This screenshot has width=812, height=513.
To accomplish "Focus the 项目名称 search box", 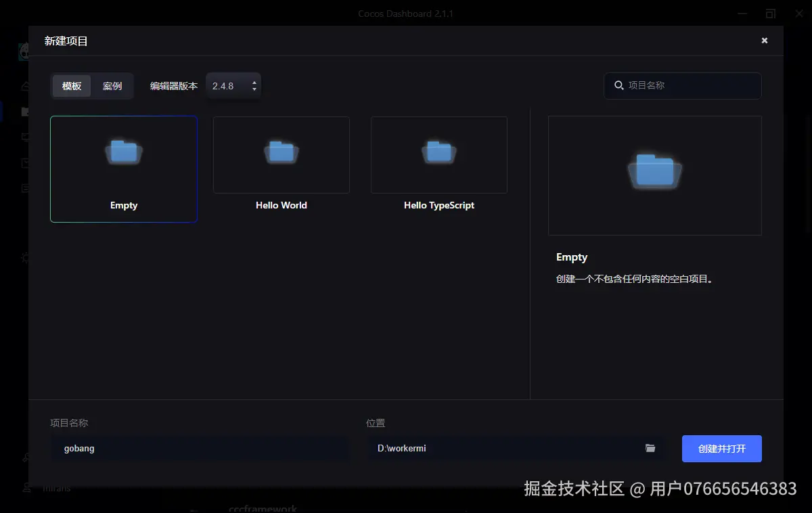I will tap(683, 85).
